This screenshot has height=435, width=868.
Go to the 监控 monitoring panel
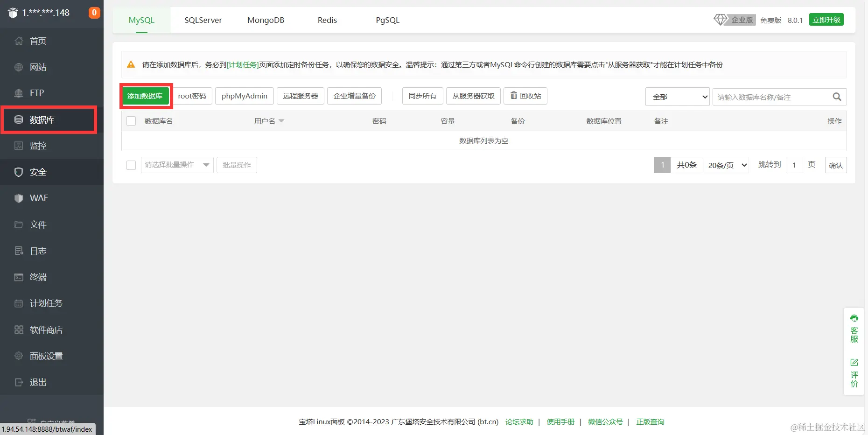click(37, 146)
